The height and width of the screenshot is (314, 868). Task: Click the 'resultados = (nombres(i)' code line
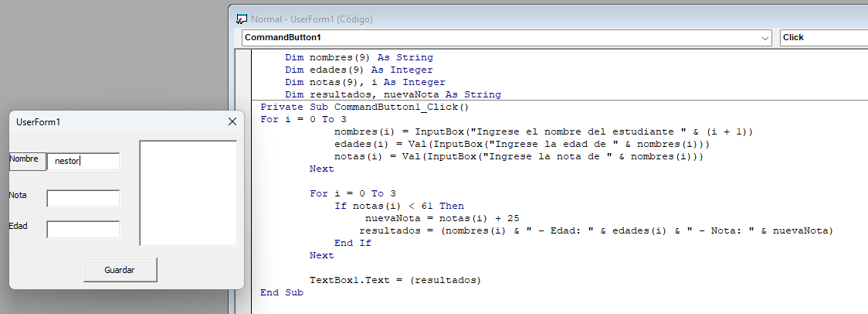click(596, 230)
